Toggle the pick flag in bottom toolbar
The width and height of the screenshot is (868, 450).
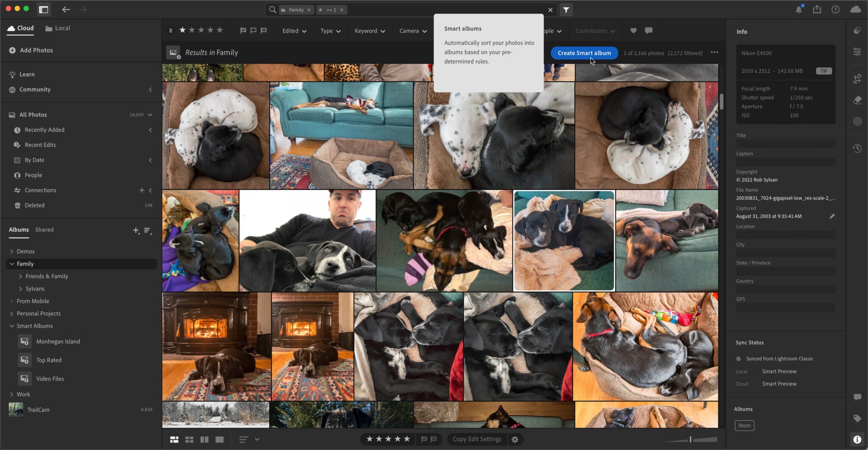point(424,439)
